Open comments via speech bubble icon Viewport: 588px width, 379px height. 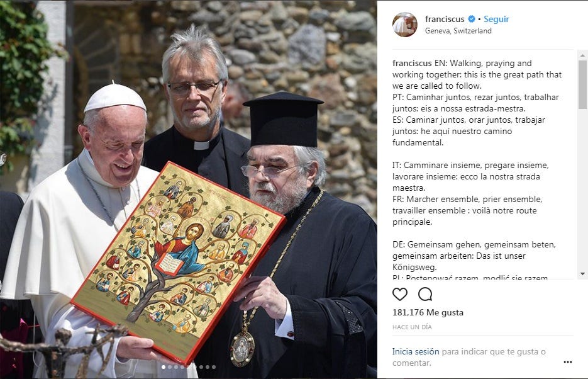pos(425,295)
